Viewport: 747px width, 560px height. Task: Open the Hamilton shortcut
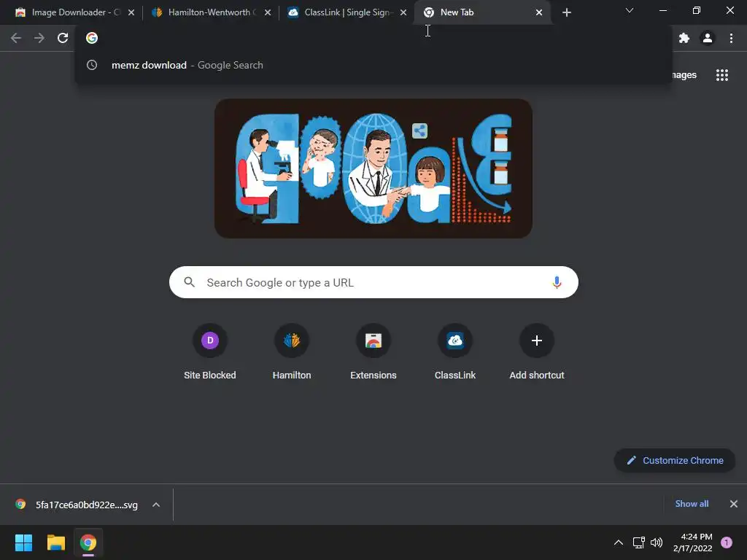(292, 351)
